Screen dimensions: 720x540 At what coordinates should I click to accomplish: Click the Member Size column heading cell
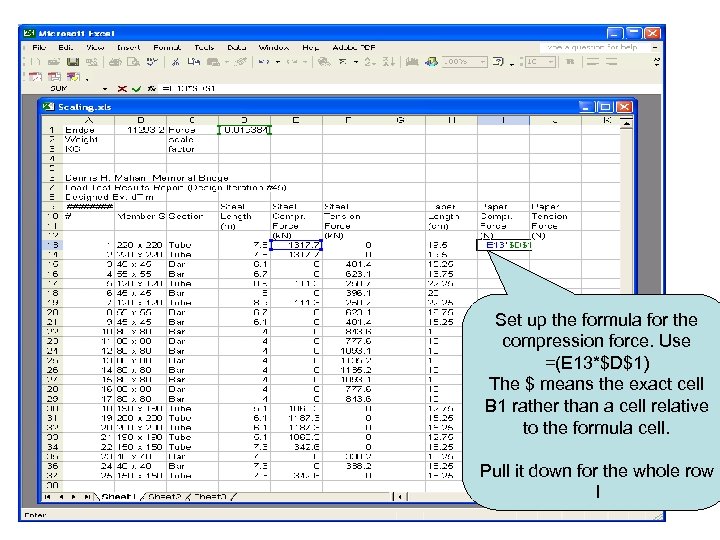tap(141, 216)
